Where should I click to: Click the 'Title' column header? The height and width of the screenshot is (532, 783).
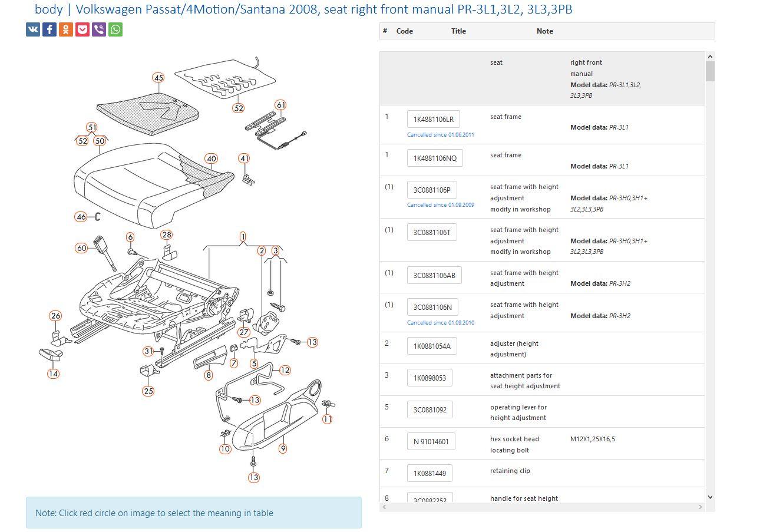[x=458, y=31]
